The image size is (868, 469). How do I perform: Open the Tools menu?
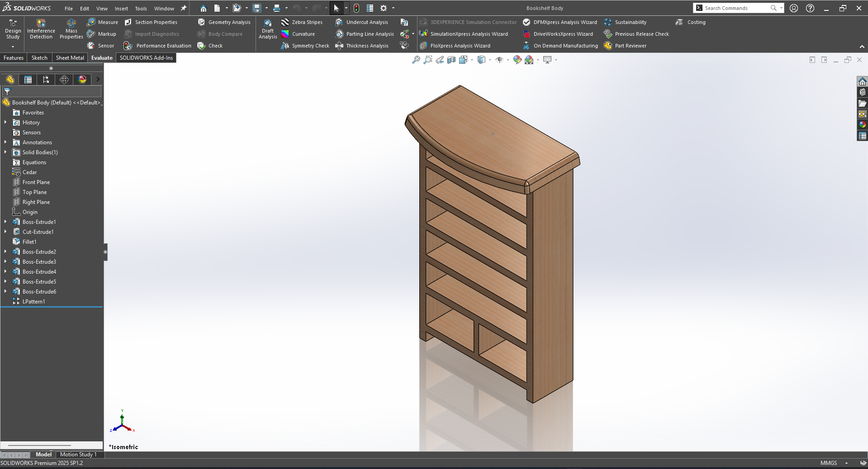click(x=141, y=9)
